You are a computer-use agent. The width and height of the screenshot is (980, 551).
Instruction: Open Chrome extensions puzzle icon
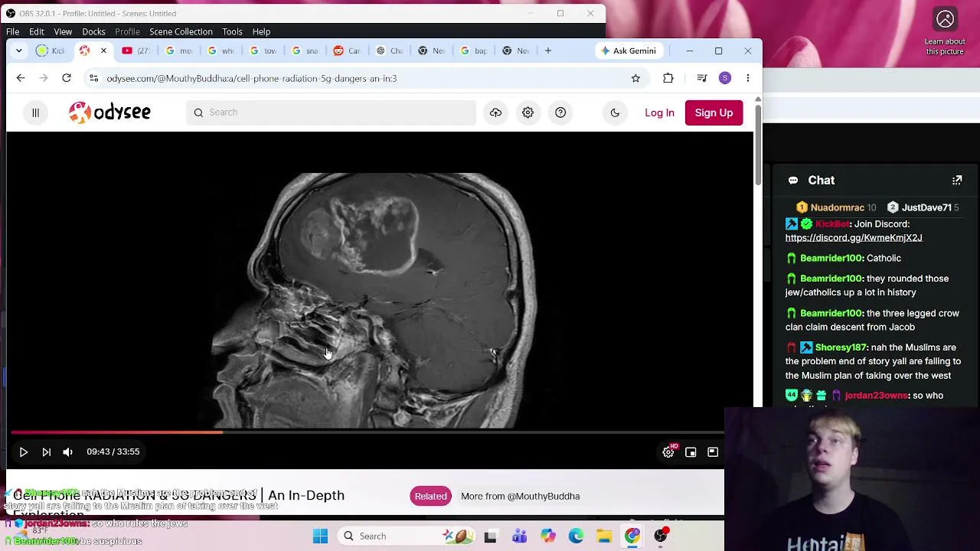pos(668,78)
